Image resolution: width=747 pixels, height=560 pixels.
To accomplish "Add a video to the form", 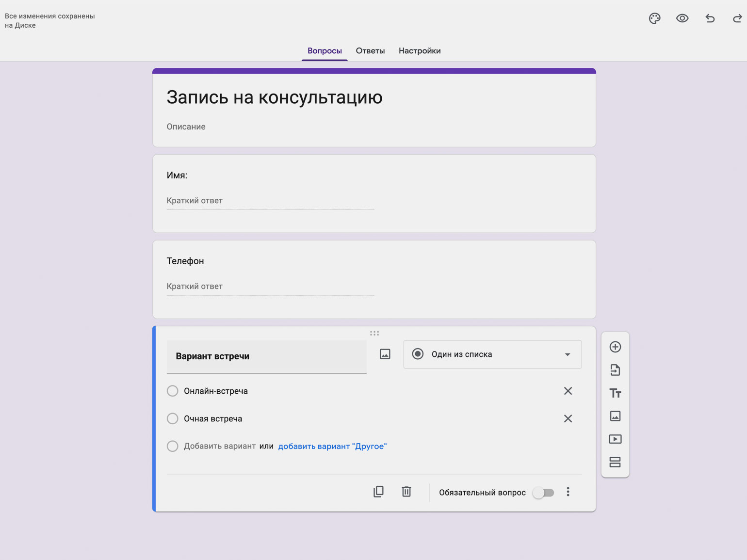I will 615,439.
